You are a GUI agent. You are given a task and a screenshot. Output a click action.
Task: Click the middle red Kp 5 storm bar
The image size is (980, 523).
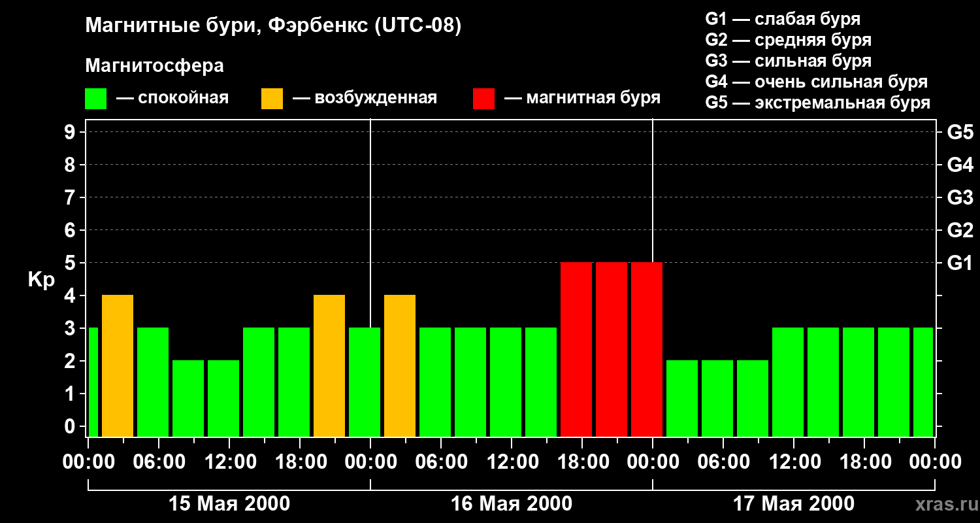[612, 349]
